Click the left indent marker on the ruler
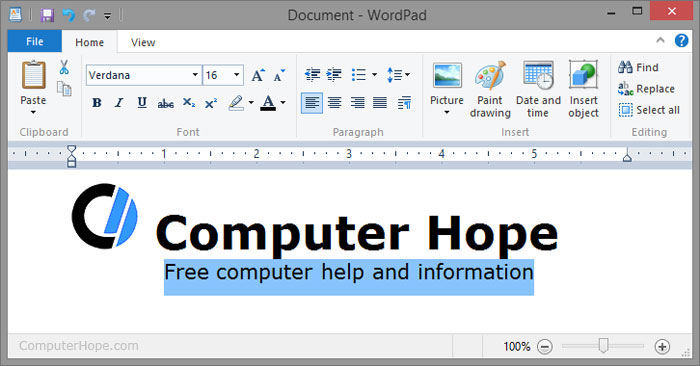700x366 pixels. click(71, 156)
